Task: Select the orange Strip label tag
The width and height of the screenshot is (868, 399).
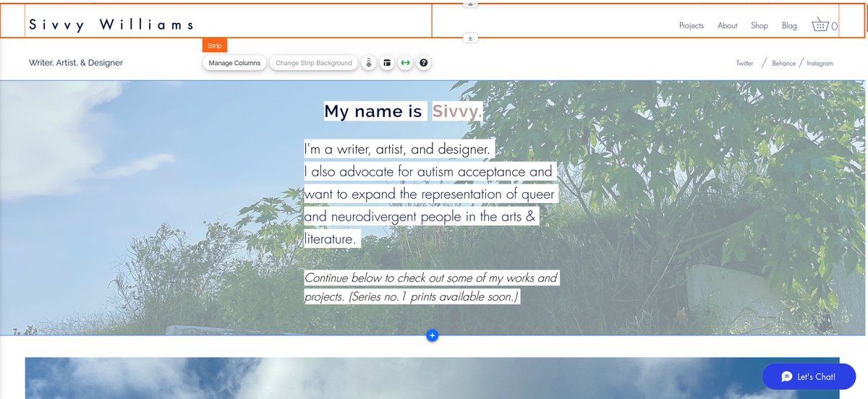Action: [215, 46]
